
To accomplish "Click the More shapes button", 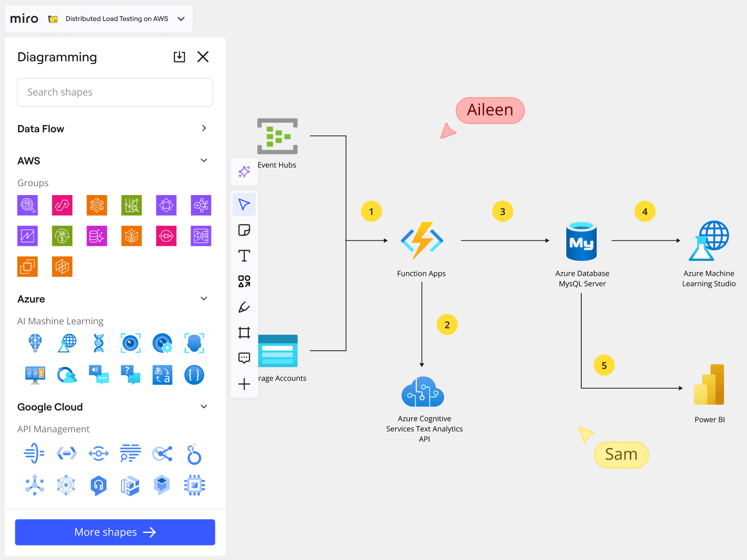I will (x=115, y=532).
